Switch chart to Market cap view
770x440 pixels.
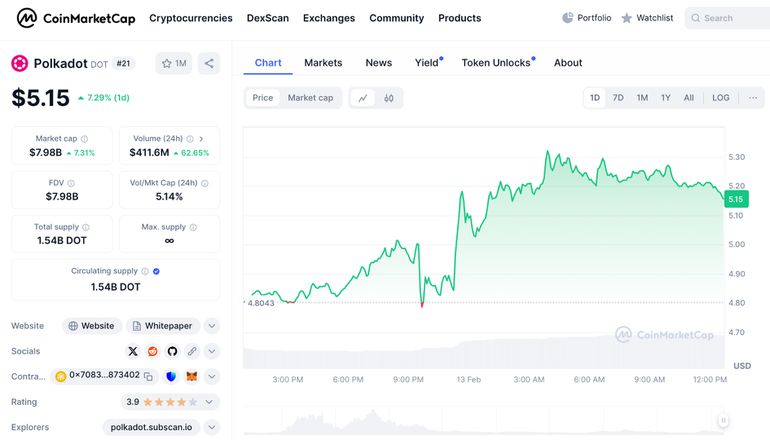point(310,98)
